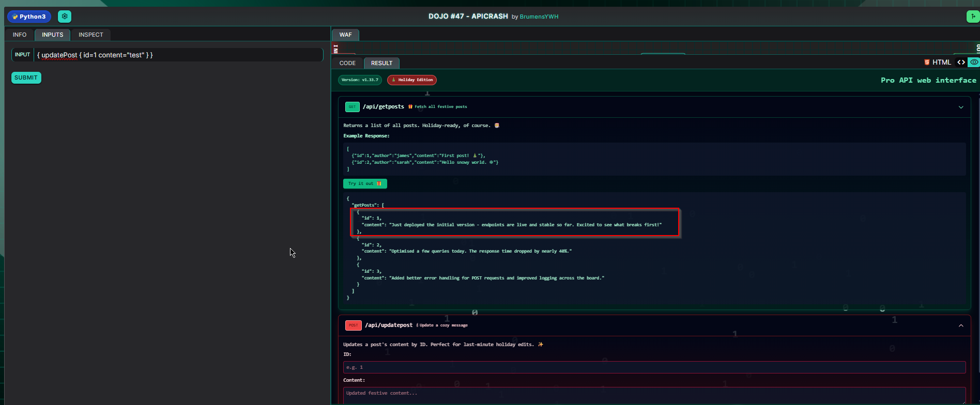Click the Holiday Edition badge
Image resolution: width=980 pixels, height=405 pixels.
pyautogui.click(x=412, y=80)
